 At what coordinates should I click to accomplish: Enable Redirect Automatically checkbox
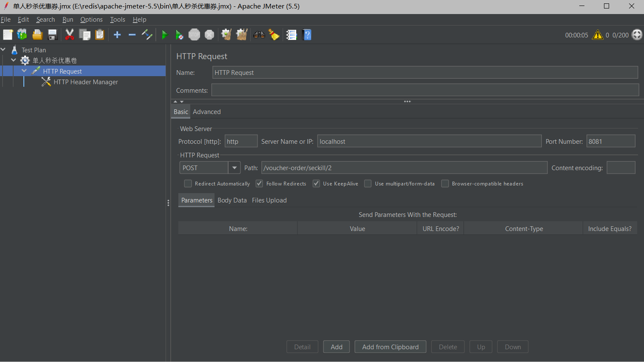click(x=188, y=183)
